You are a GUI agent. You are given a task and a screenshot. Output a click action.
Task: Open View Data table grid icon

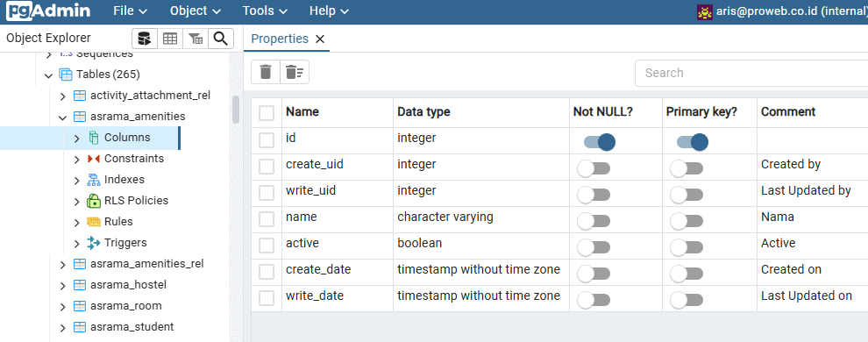click(x=170, y=39)
